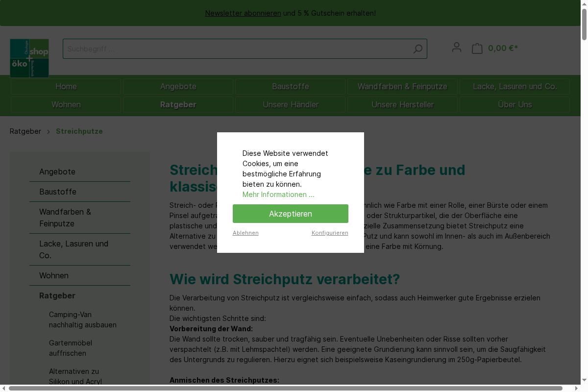Image resolution: width=588 pixels, height=392 pixels.
Task: Click Newsletter abonnieren link
Action: (x=243, y=13)
